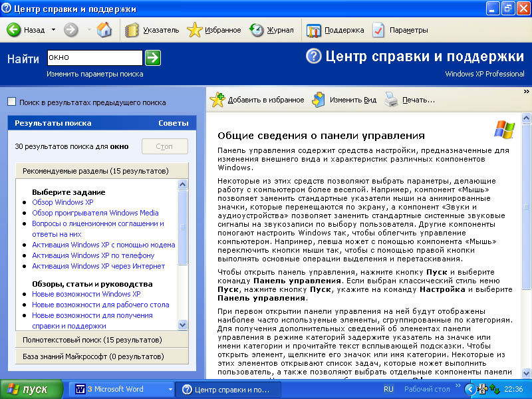Open Новые возможности для рабочего стола

click(100, 305)
